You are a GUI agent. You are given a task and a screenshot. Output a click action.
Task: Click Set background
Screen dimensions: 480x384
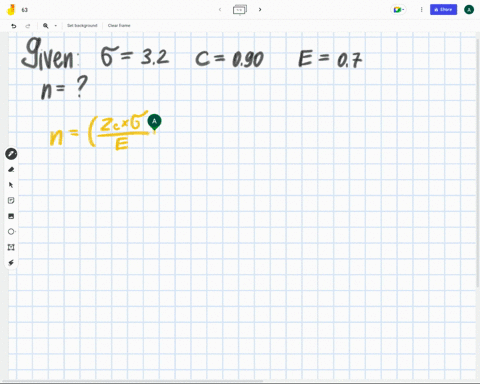tap(82, 26)
